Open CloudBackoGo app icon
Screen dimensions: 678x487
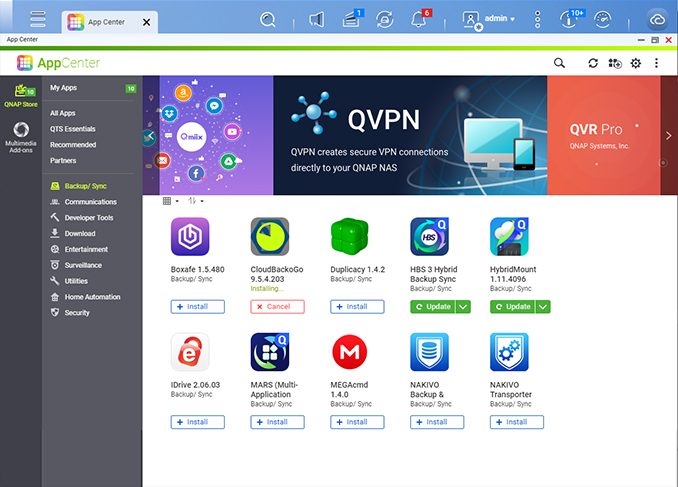click(x=270, y=237)
